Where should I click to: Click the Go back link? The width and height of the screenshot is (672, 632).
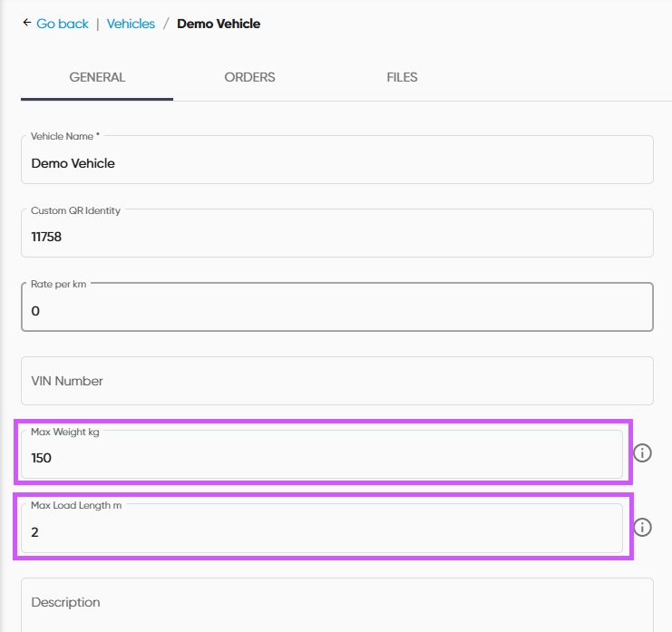63,24
